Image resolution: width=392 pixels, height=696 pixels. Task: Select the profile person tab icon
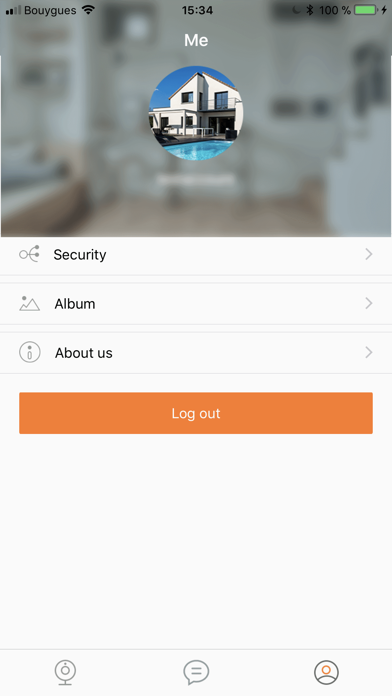click(x=326, y=672)
